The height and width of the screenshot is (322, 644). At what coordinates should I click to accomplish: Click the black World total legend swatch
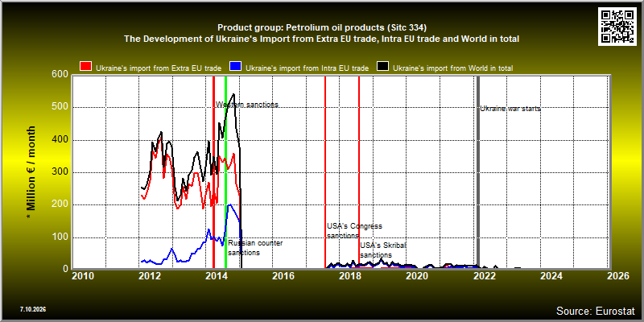(x=383, y=67)
